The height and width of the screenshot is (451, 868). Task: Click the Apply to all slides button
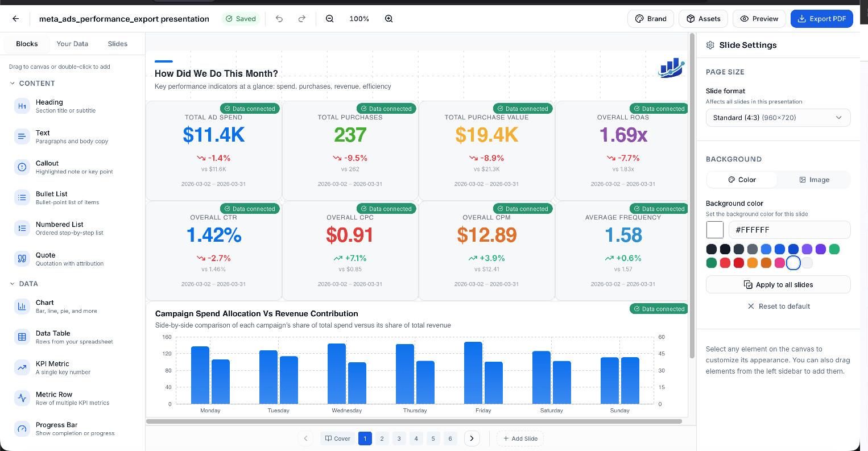click(x=778, y=284)
